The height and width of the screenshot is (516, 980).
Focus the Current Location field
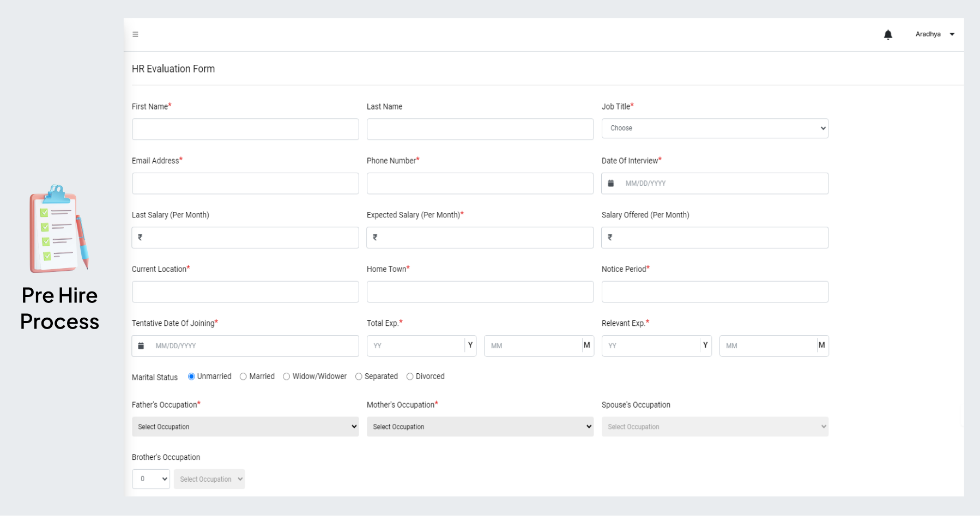point(245,292)
